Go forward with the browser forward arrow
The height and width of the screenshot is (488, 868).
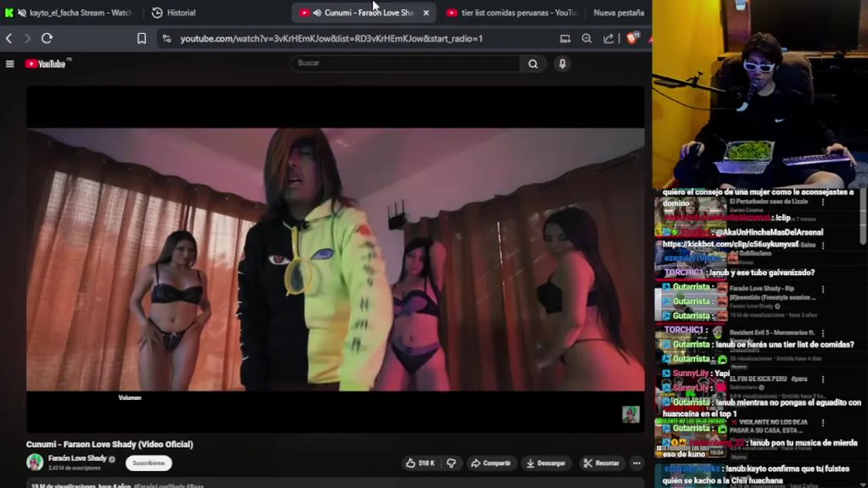pyautogui.click(x=27, y=39)
